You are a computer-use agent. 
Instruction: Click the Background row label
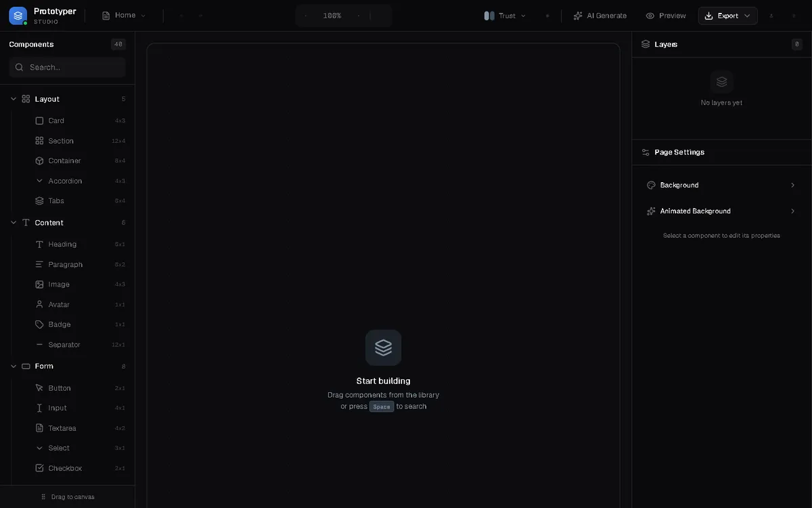pyautogui.click(x=679, y=185)
